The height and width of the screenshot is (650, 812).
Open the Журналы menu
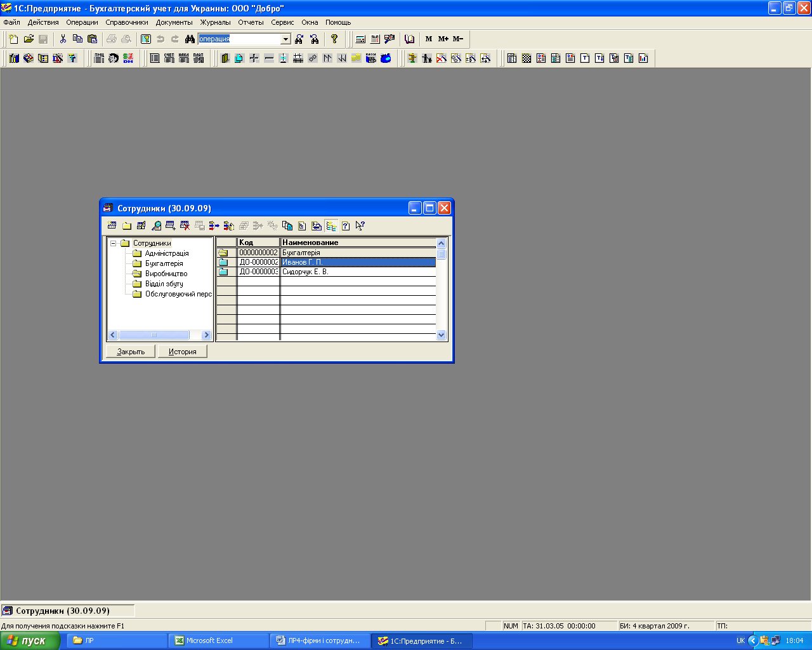216,22
